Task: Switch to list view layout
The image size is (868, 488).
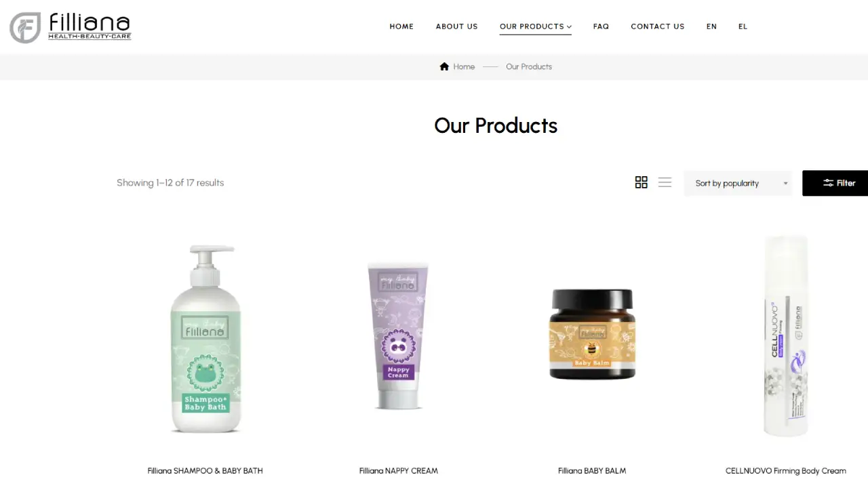Action: click(665, 182)
